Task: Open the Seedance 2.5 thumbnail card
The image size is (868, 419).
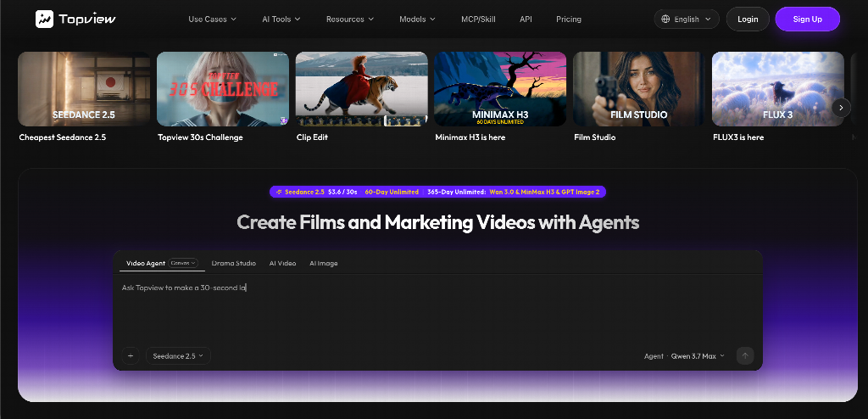Action: click(x=84, y=89)
